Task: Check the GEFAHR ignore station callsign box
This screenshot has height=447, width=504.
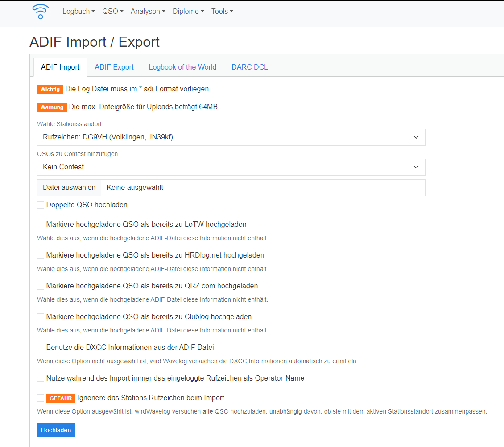Action: (x=41, y=398)
